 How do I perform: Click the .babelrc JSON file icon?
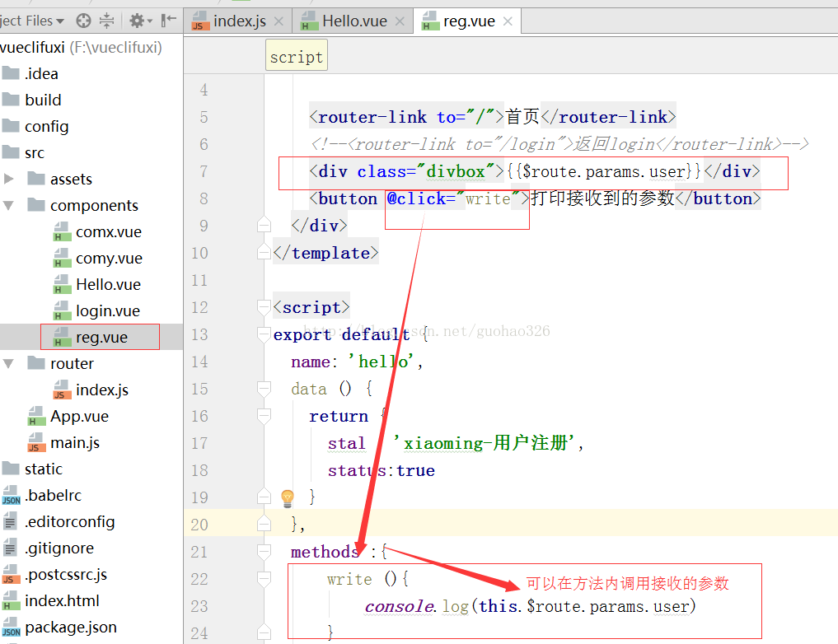point(12,496)
